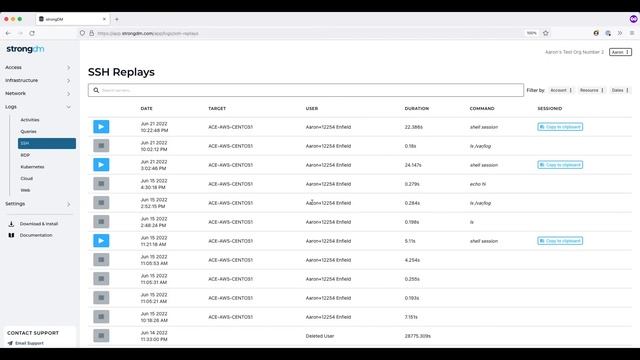Viewport: 640px width, 360px height.
Task: Play the Jun 15 11:21:18 AM session replay
Action: (x=101, y=240)
